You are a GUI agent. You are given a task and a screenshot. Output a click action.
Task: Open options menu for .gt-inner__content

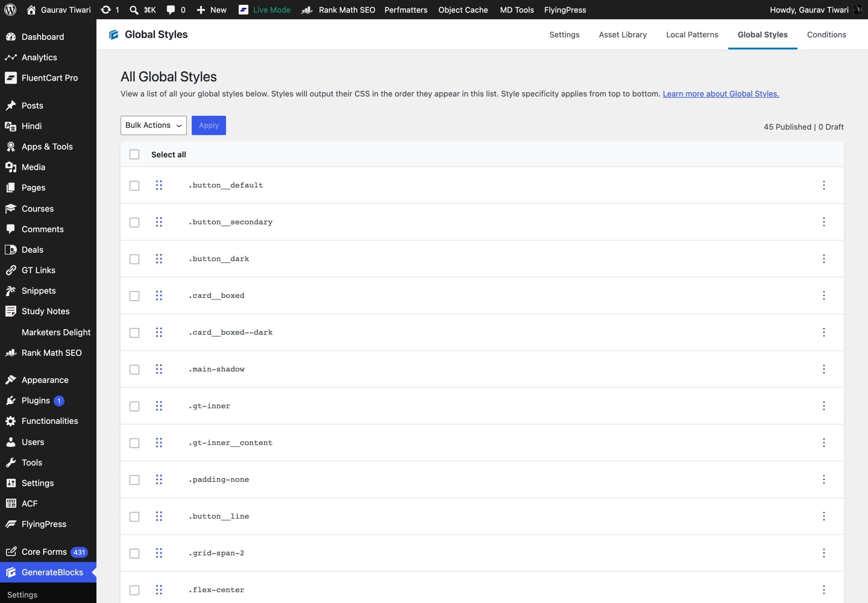coord(824,443)
